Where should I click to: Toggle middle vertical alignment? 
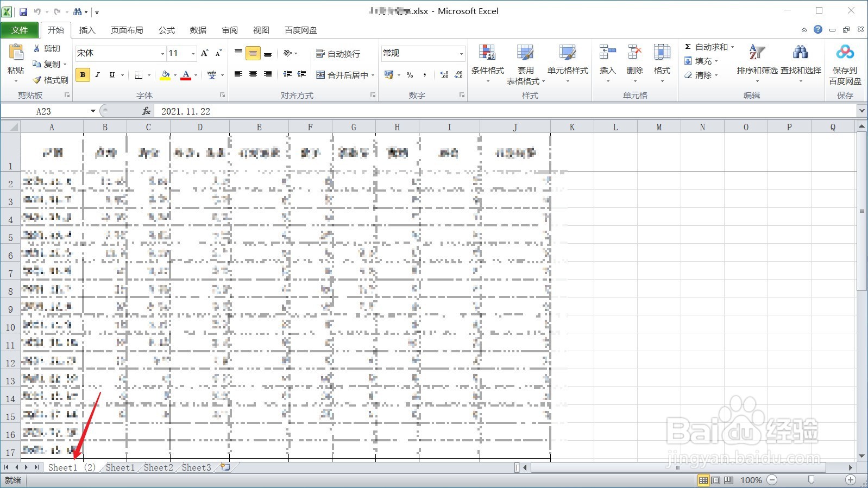point(253,53)
